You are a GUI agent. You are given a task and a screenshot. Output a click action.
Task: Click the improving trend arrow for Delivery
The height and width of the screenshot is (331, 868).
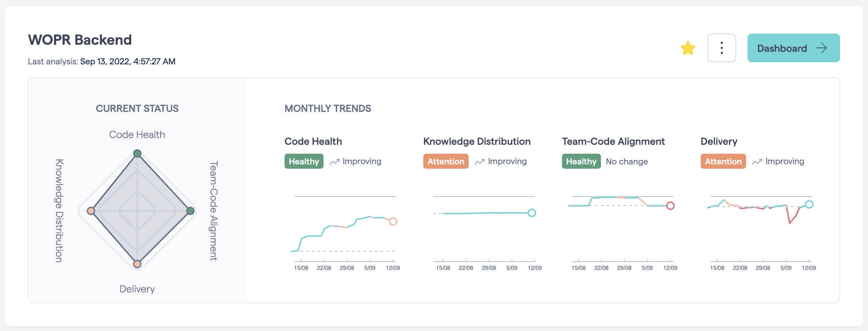pos(756,162)
